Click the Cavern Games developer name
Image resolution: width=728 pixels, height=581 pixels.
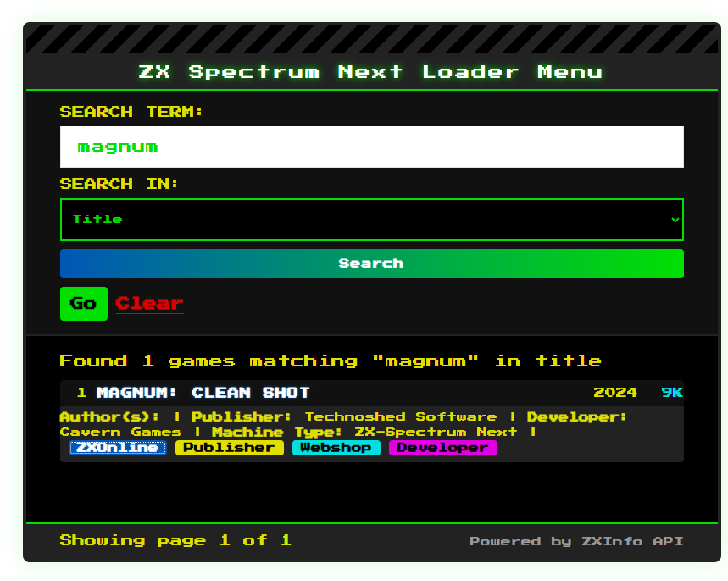click(x=120, y=433)
